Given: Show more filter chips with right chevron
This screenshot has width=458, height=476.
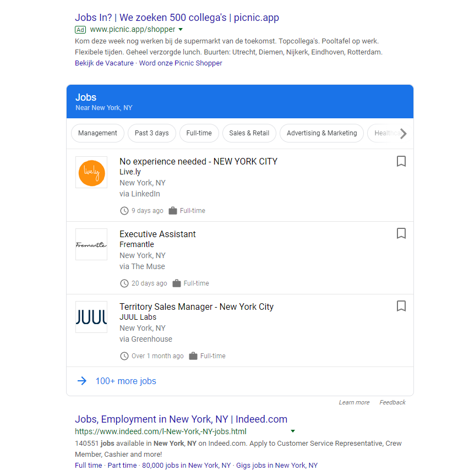Looking at the screenshot, I should pyautogui.click(x=403, y=133).
